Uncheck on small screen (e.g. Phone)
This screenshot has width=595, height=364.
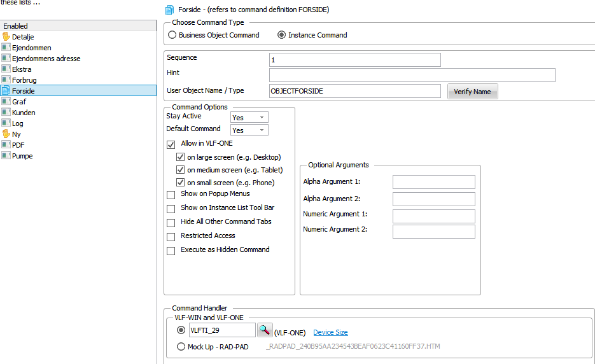tap(180, 183)
